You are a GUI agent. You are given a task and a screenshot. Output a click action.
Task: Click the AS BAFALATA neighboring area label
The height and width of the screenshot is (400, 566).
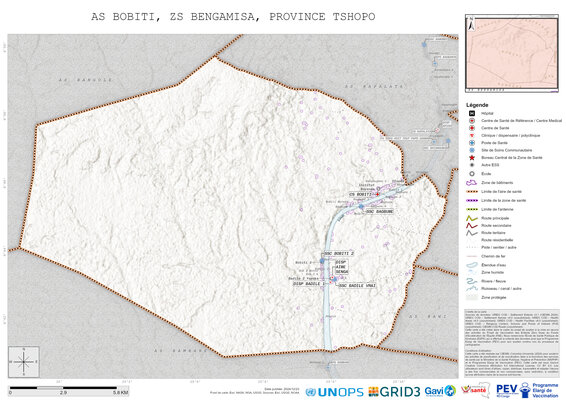[x=374, y=86]
